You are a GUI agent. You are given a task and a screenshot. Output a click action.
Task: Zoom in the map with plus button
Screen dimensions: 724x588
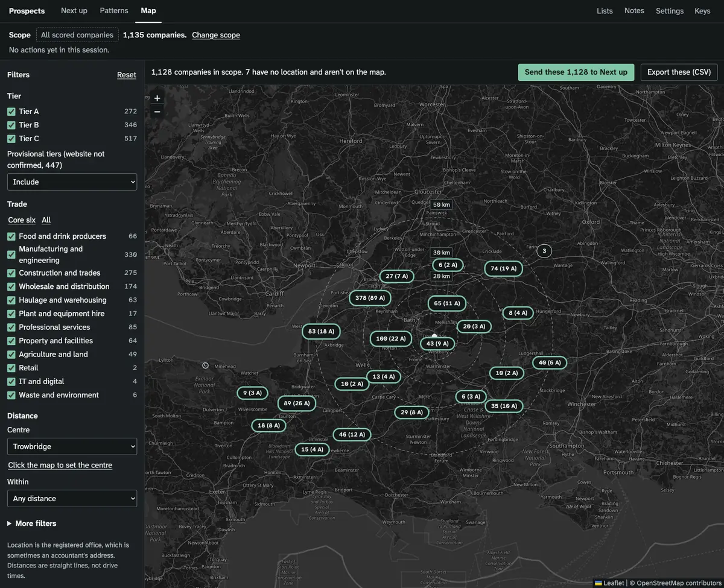pos(157,98)
